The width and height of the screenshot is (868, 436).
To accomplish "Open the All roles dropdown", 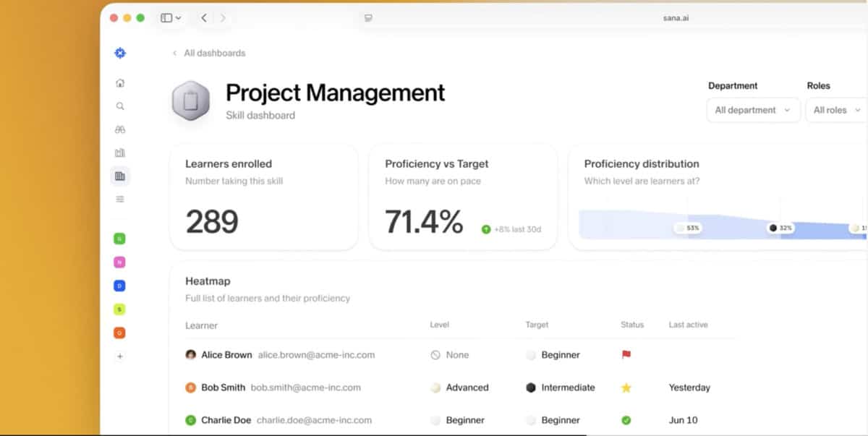I will click(x=838, y=110).
